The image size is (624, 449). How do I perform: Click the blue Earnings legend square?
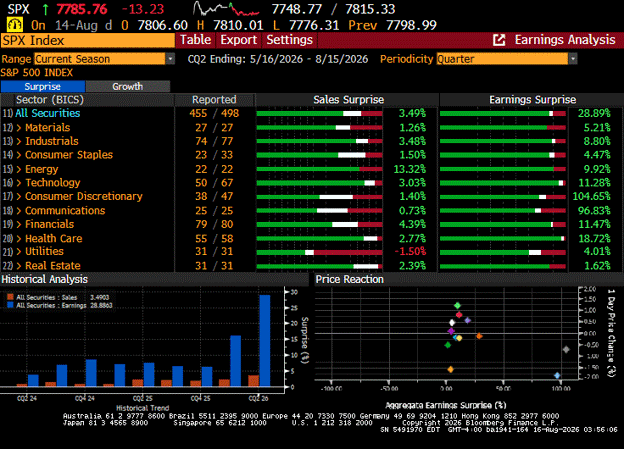[x=10, y=305]
